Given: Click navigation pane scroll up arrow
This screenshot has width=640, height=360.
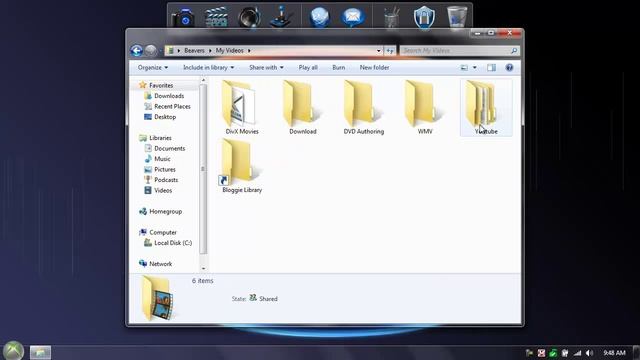Looking at the screenshot, I should coord(203,80).
